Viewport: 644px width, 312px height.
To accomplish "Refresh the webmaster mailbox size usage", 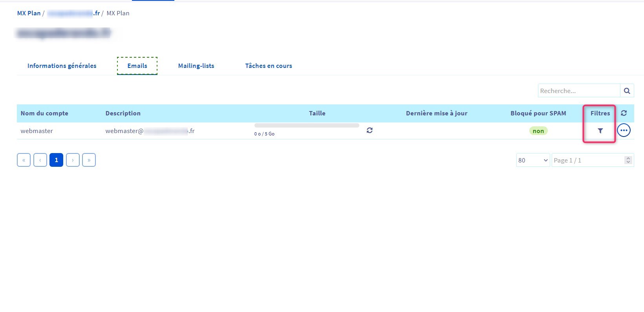I will click(370, 130).
